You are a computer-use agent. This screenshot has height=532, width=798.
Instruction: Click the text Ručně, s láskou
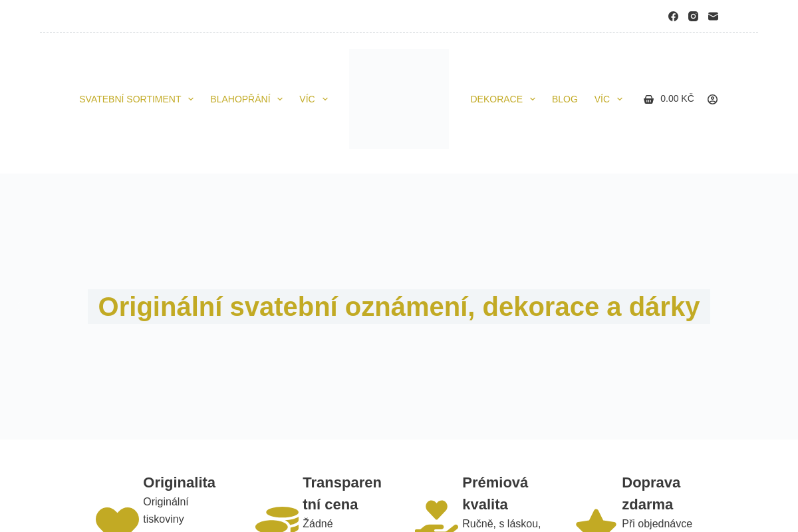click(501, 524)
